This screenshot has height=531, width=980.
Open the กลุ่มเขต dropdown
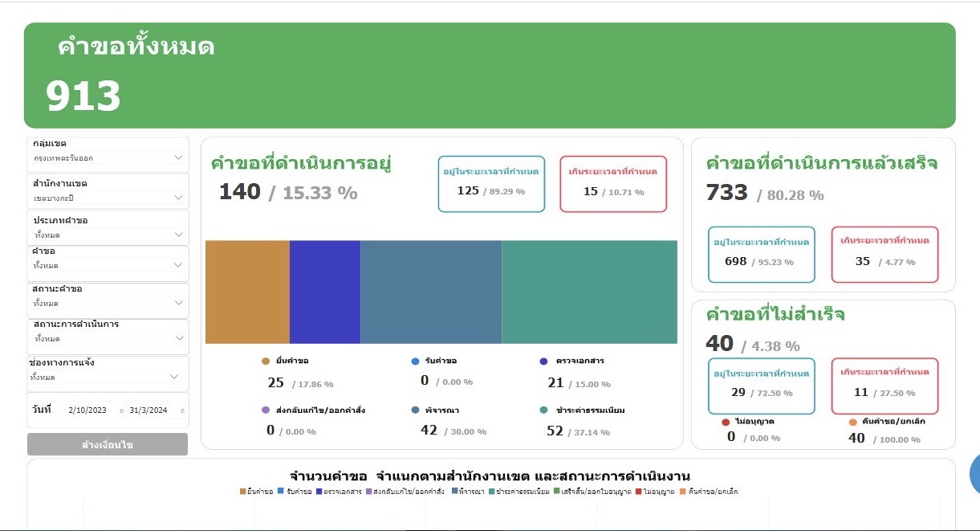[108, 157]
